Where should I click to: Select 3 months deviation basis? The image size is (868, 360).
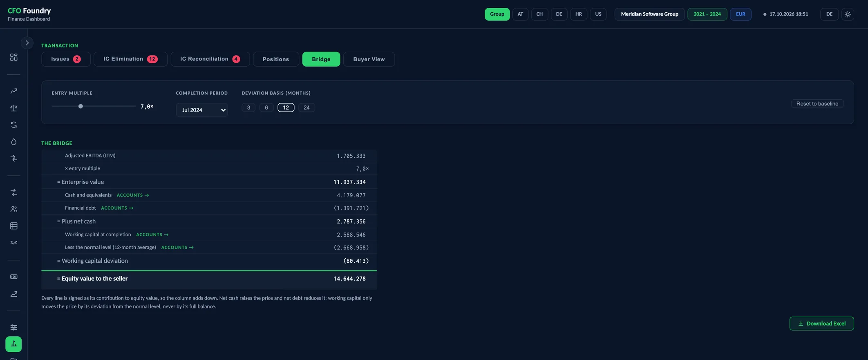click(x=248, y=107)
